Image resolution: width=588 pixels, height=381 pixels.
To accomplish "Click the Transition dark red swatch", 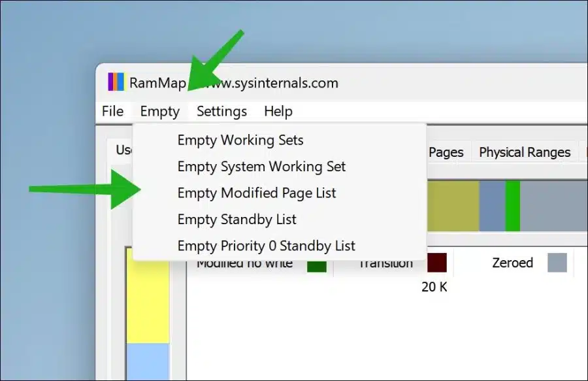I will tap(437, 263).
